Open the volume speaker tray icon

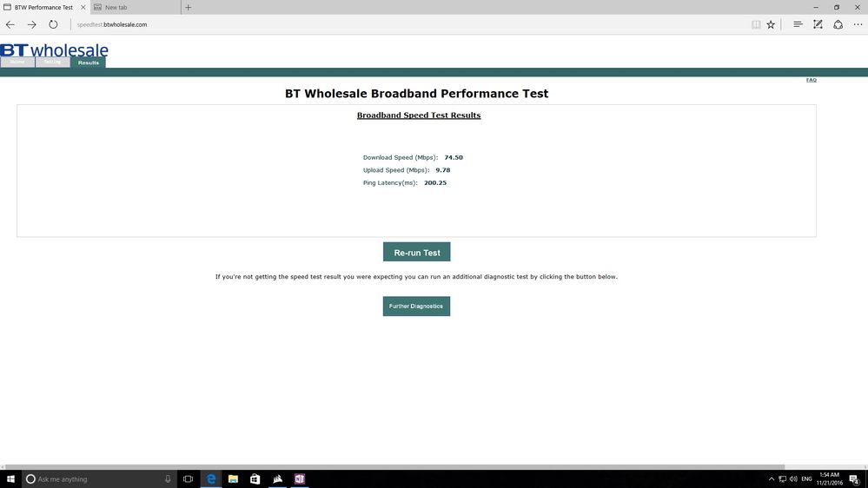[793, 479]
